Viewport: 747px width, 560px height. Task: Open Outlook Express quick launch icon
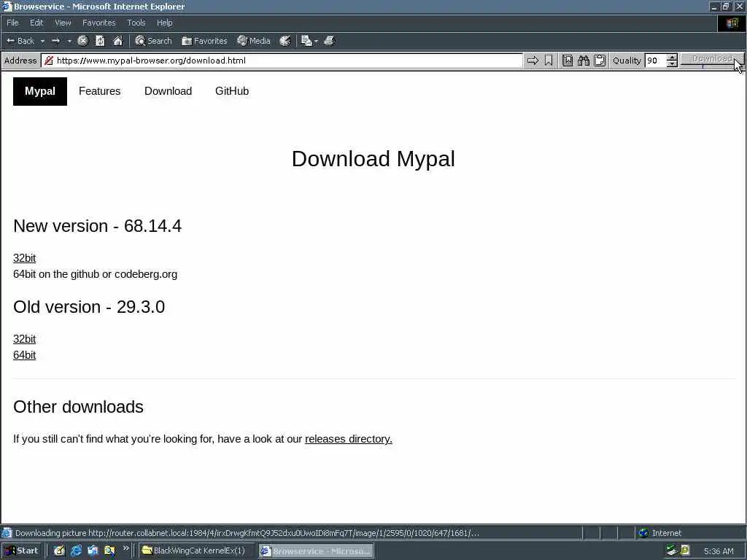93,551
